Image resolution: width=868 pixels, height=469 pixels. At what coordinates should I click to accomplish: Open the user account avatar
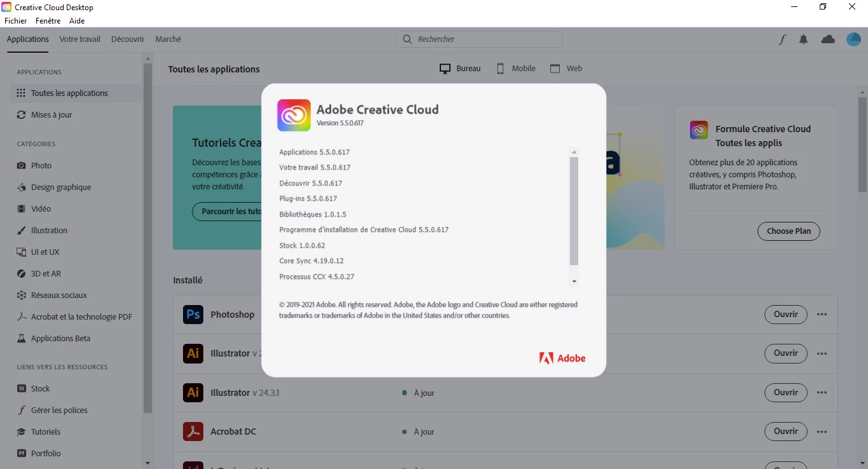853,39
